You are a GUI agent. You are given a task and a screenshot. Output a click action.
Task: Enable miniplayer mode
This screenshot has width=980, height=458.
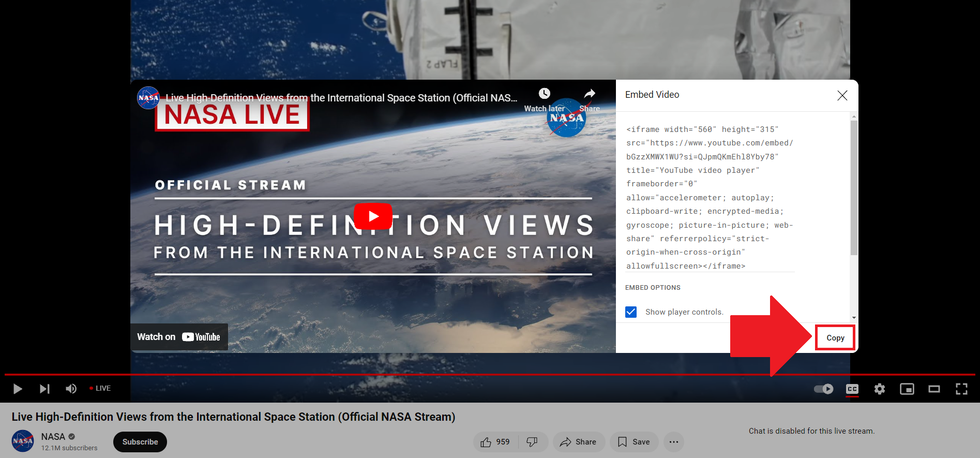pos(907,389)
